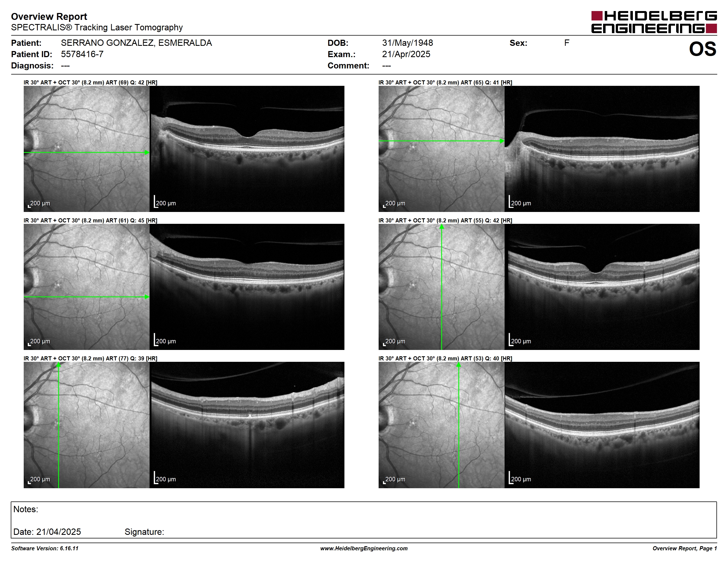Click patient ID 5578416-7

pyautogui.click(x=82, y=54)
